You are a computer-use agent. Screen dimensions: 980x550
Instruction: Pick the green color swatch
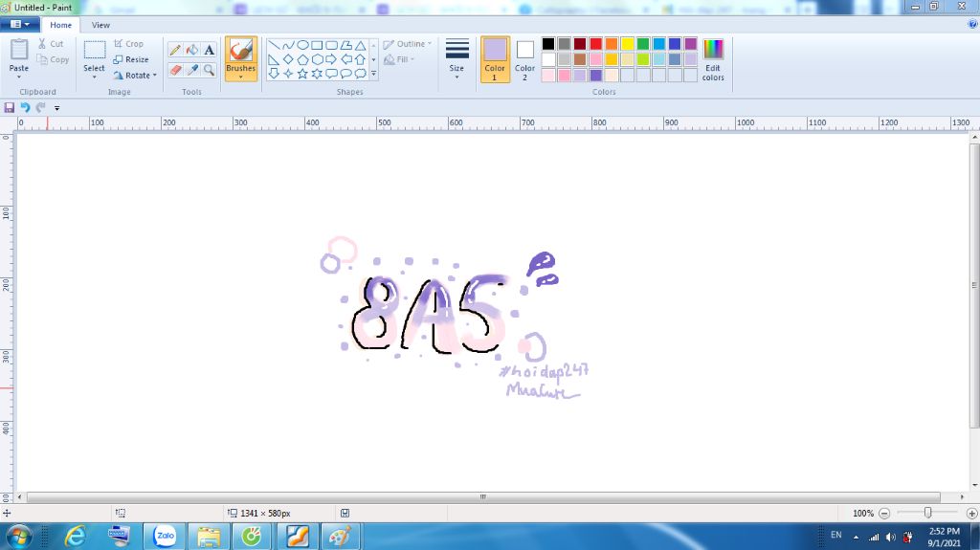[643, 43]
